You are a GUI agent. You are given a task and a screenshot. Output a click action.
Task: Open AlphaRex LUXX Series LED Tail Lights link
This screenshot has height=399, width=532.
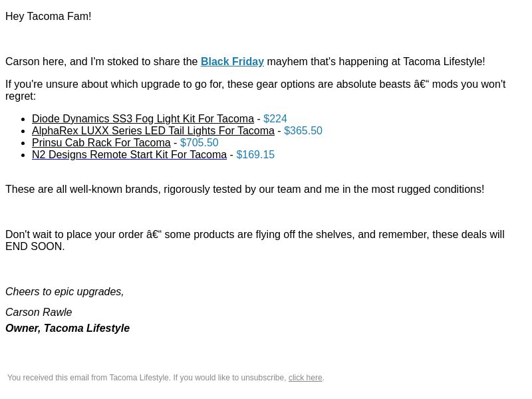153,130
